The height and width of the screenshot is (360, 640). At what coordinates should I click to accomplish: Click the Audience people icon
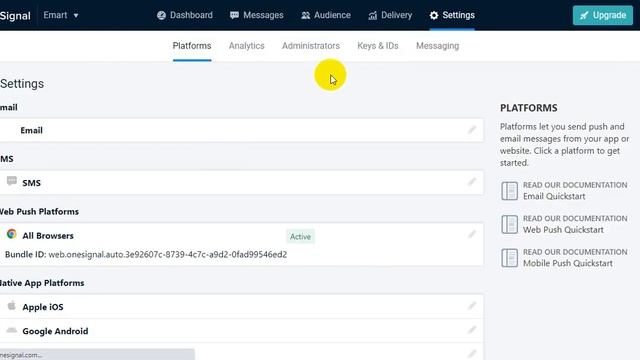[x=305, y=16]
